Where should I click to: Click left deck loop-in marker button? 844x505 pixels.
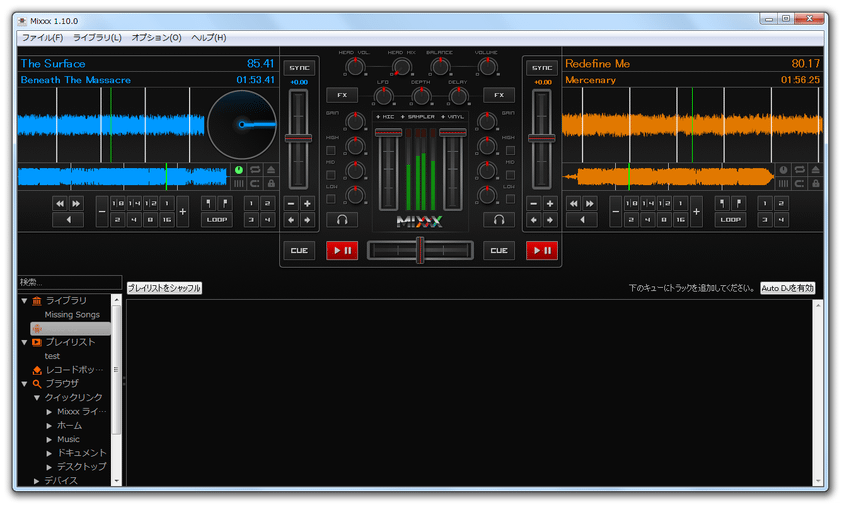(209, 204)
